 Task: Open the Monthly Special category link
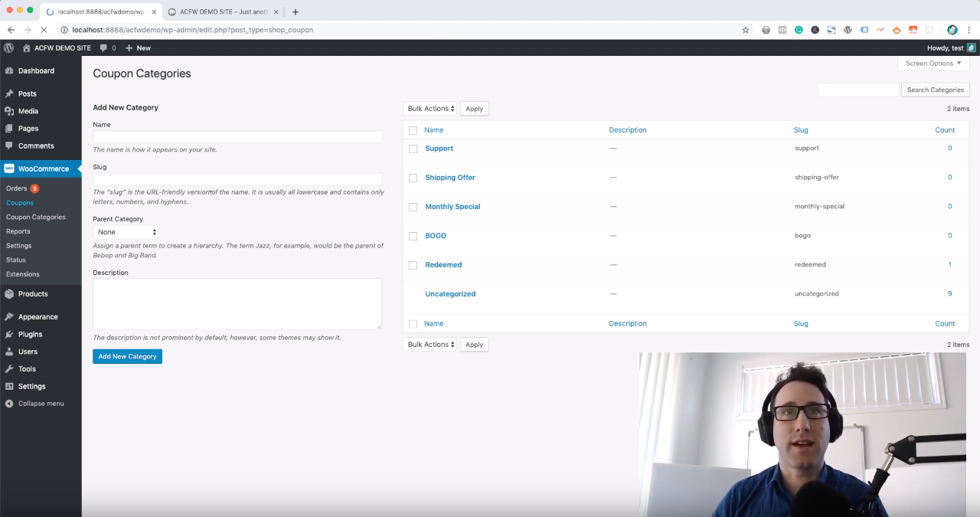point(452,207)
